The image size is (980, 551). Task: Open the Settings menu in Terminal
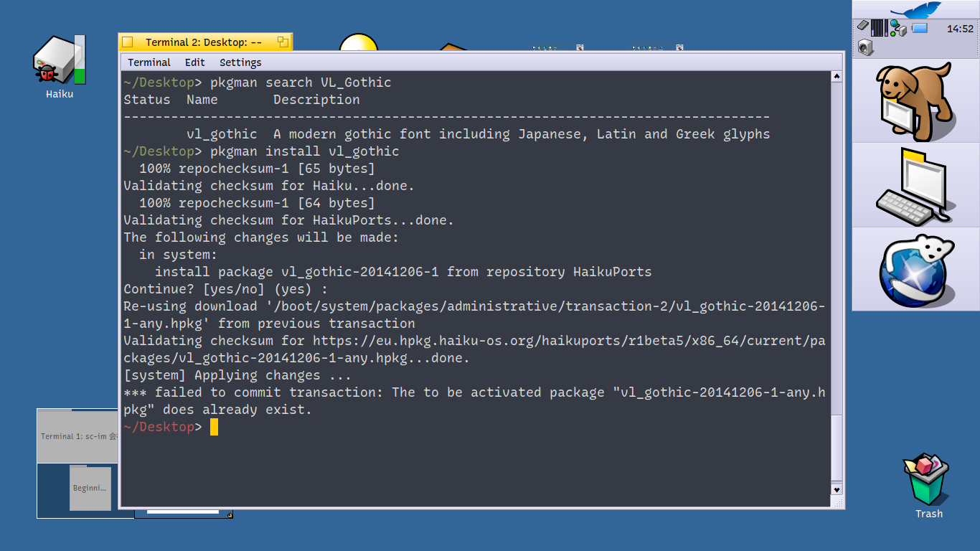point(240,62)
